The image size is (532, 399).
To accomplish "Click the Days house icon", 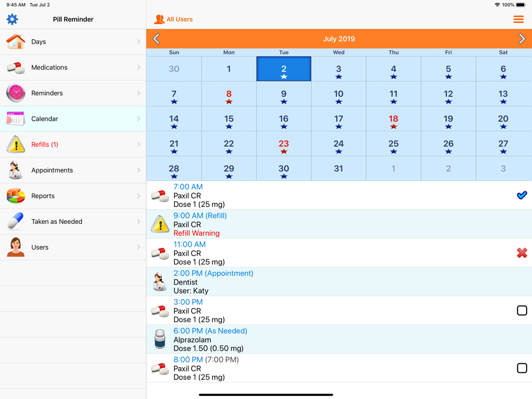I will [15, 41].
